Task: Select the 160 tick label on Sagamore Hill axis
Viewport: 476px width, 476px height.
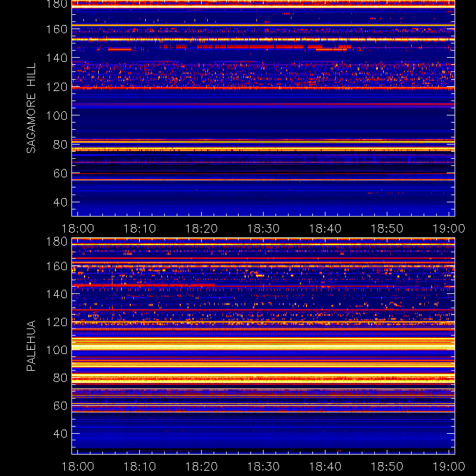Action: tap(57, 29)
